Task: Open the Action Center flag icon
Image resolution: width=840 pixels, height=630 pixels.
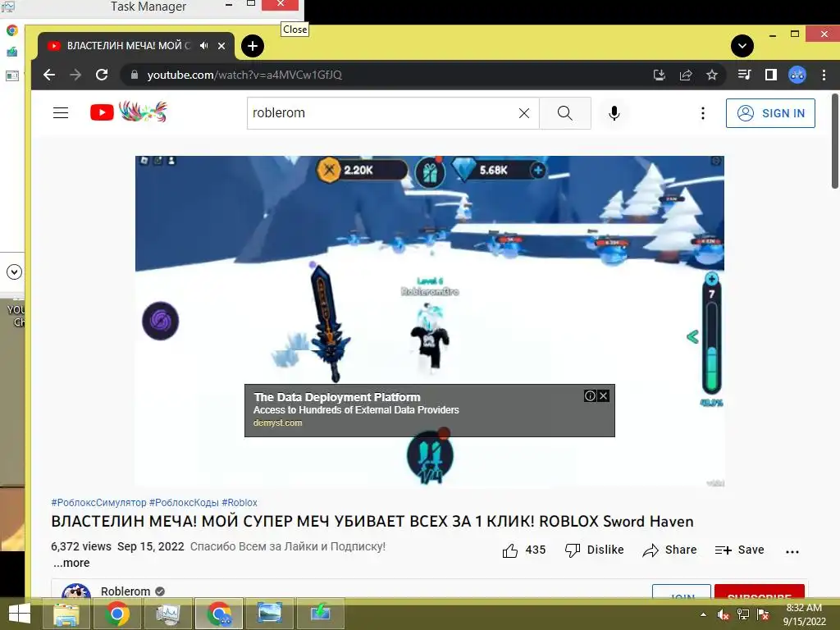Action: pos(763,614)
